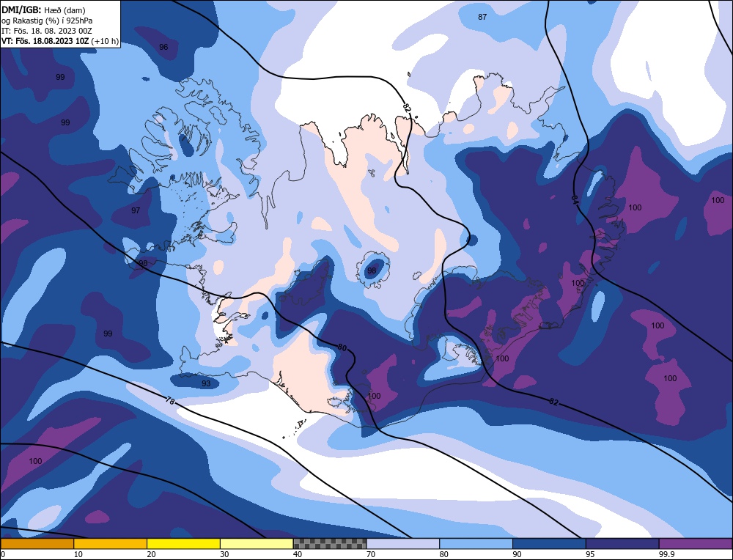Click the humidity value '87' on the map
733x560 pixels.
pyautogui.click(x=482, y=17)
